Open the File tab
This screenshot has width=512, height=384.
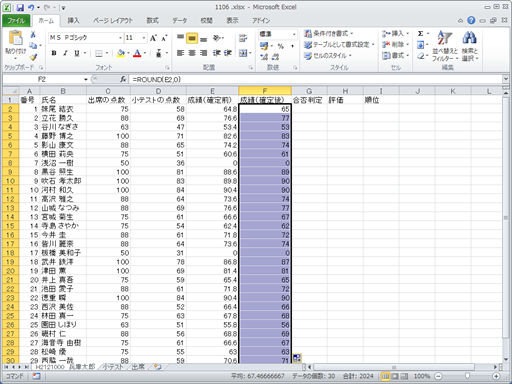click(16, 21)
